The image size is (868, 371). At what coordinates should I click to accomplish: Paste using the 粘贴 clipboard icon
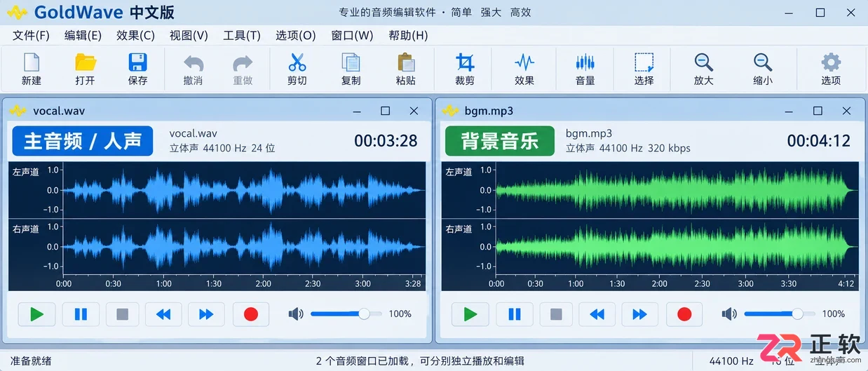[x=405, y=62]
